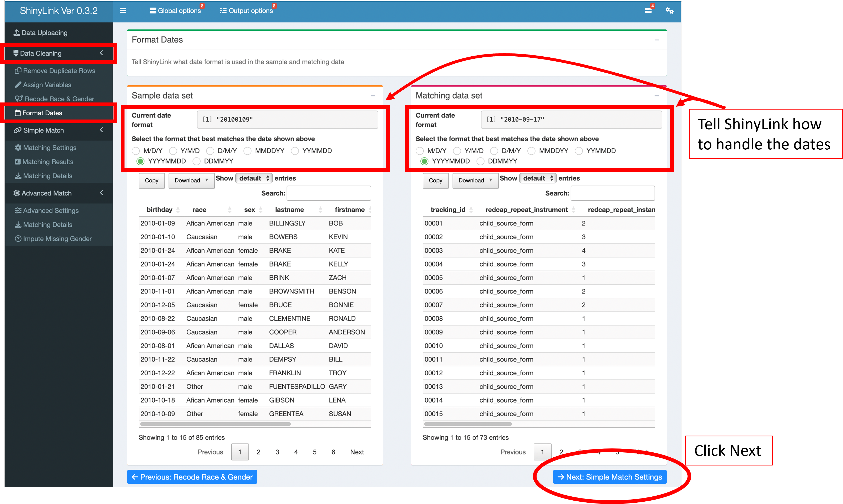Select M/D/Y for the sample data set

[x=136, y=151]
